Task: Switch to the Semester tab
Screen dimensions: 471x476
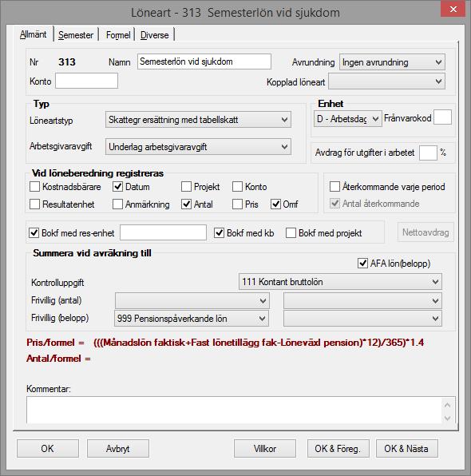Action: point(76,35)
